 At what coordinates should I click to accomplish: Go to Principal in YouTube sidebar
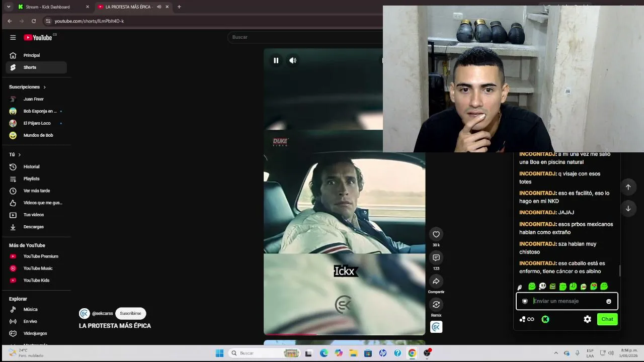tap(36, 55)
